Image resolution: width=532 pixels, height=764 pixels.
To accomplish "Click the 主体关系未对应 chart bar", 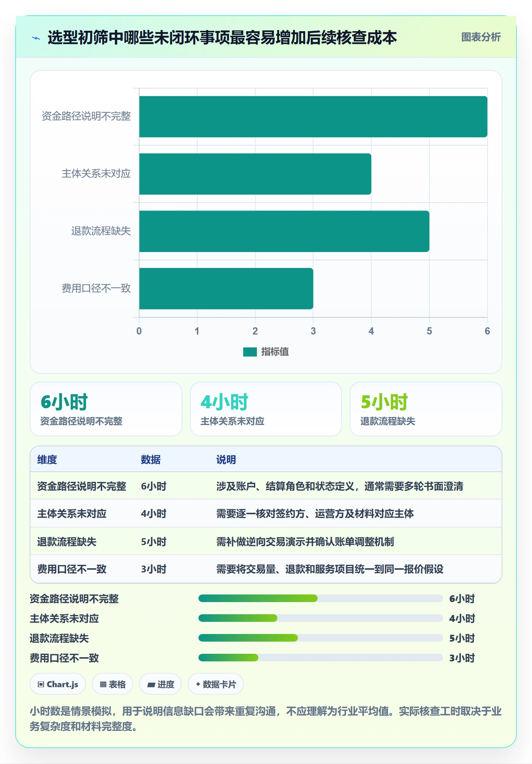I will (x=255, y=174).
